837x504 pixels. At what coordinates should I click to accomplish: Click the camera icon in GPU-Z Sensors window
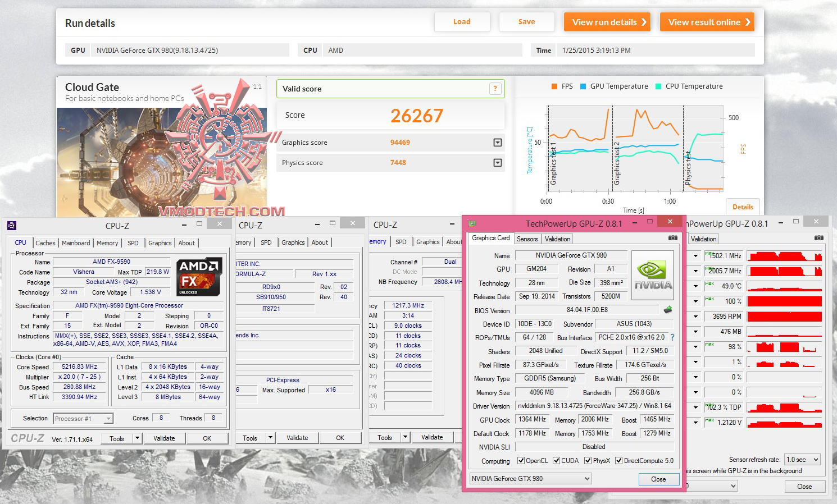[x=819, y=238]
